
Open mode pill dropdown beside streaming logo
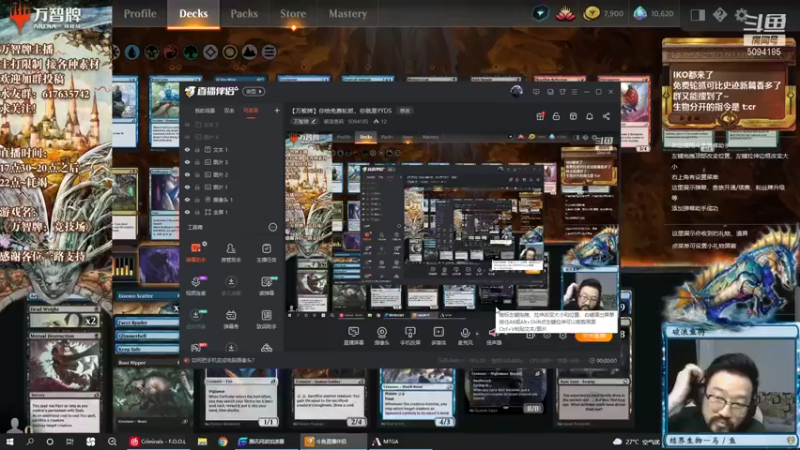pos(254,92)
